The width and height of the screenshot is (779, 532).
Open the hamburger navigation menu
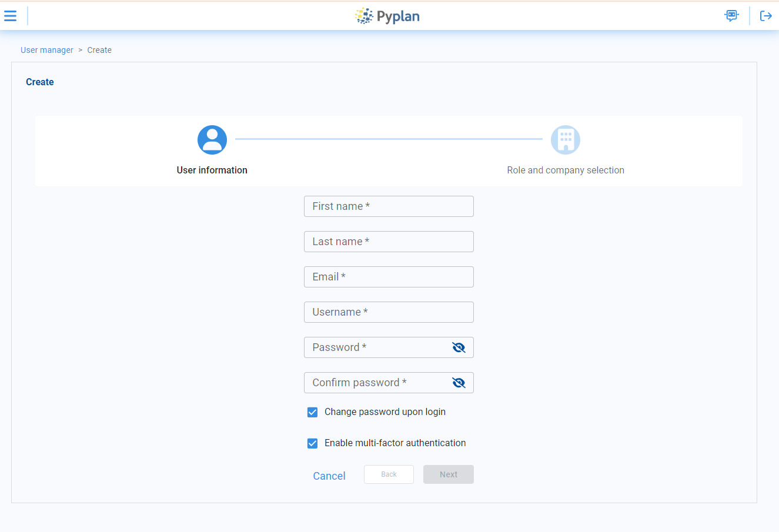click(11, 16)
